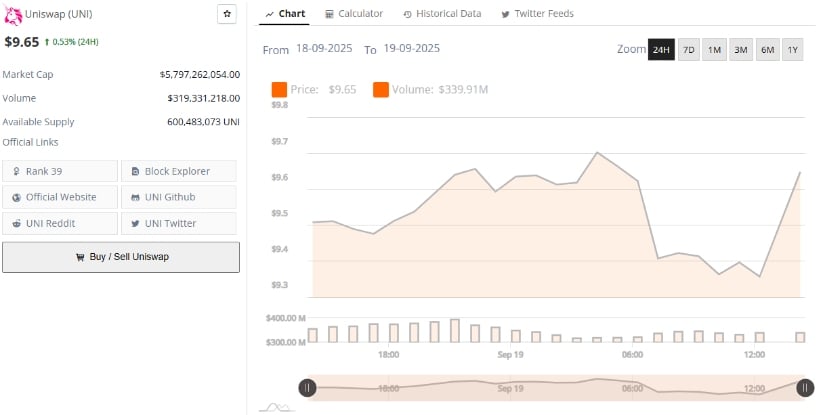825x415 pixels.
Task: Grab the right range navigator handle
Action: click(x=805, y=388)
